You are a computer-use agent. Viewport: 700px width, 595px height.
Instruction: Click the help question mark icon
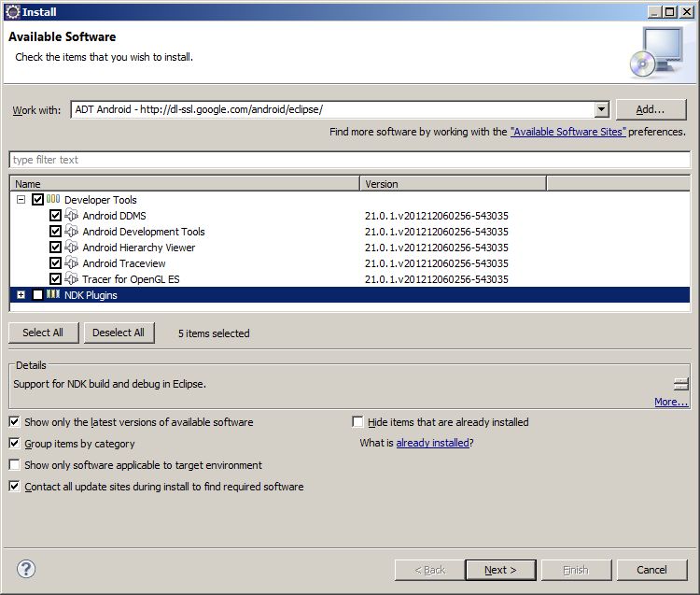[x=26, y=569]
